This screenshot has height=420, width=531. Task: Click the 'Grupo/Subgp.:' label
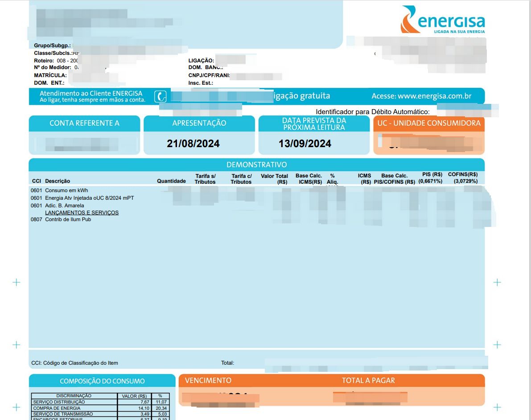[x=53, y=45]
